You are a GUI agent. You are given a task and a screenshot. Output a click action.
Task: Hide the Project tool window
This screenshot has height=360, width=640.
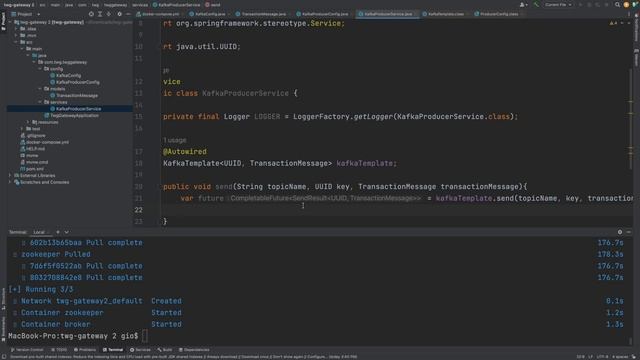click(x=128, y=14)
